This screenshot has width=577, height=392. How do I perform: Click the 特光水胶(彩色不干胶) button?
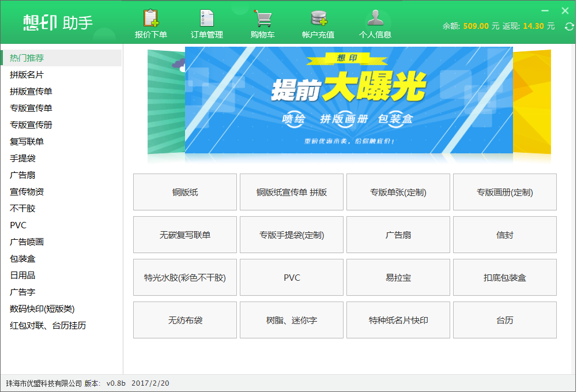coord(185,277)
